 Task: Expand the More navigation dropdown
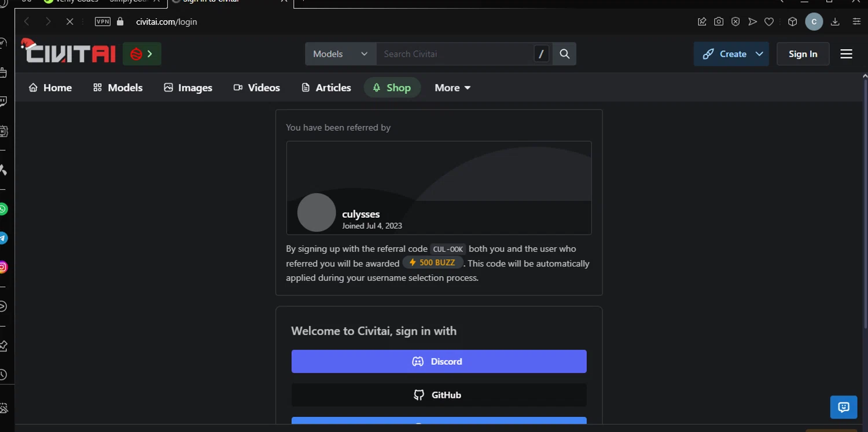tap(453, 87)
